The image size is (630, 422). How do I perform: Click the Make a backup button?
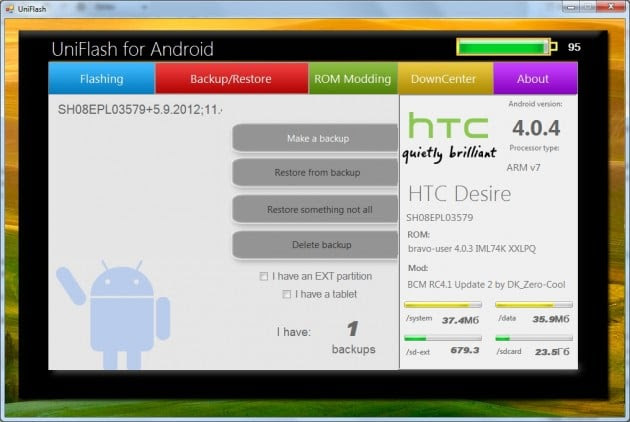click(x=315, y=138)
